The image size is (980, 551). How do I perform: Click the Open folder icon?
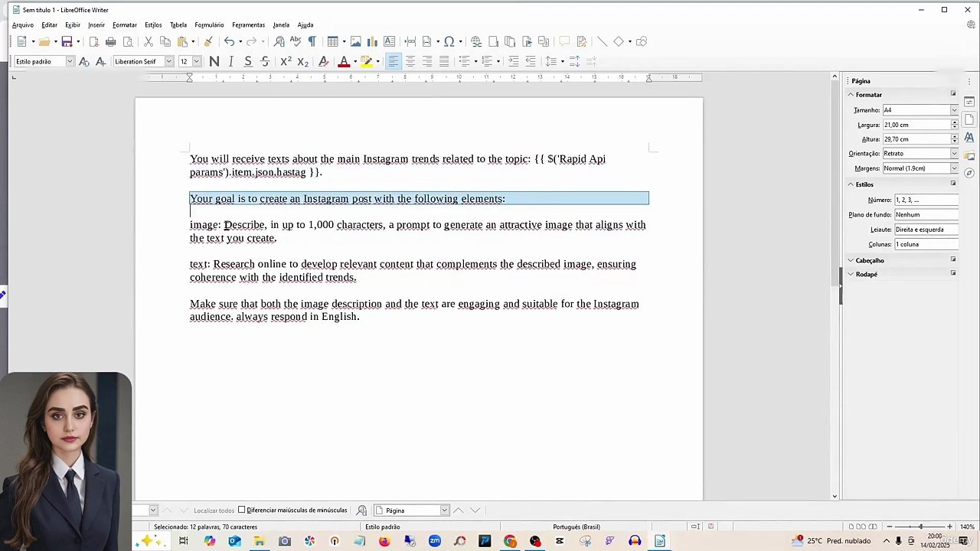click(x=44, y=41)
